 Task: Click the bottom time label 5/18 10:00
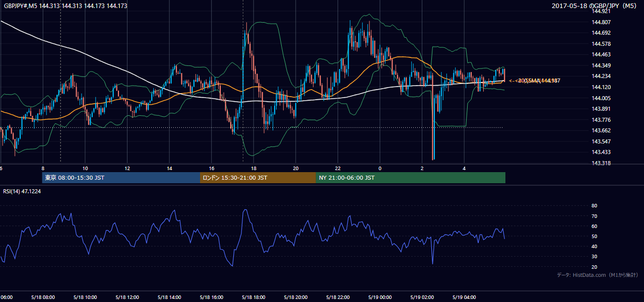pyautogui.click(x=85, y=297)
